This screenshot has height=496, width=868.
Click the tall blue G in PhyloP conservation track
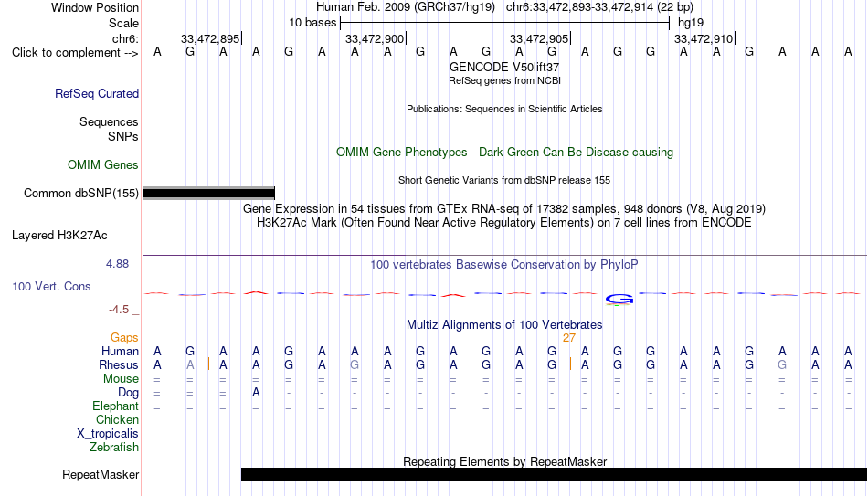click(619, 300)
